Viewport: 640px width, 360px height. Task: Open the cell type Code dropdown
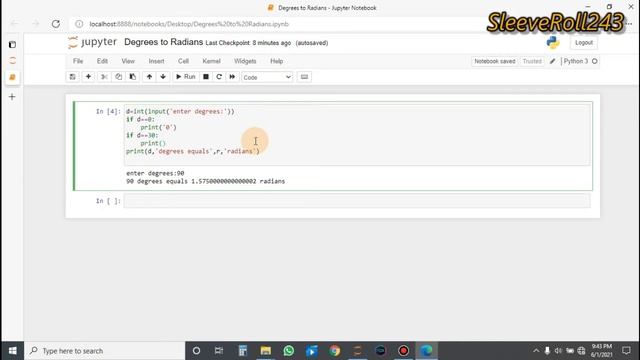267,77
